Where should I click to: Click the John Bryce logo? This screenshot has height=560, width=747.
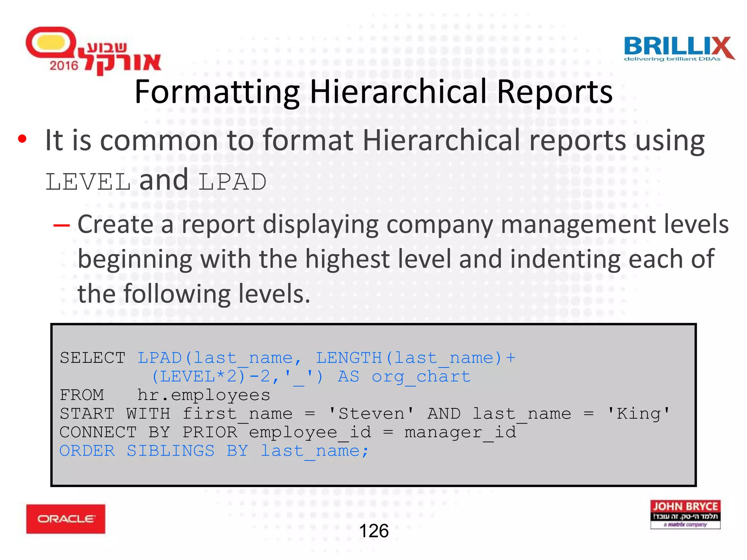coord(685,514)
